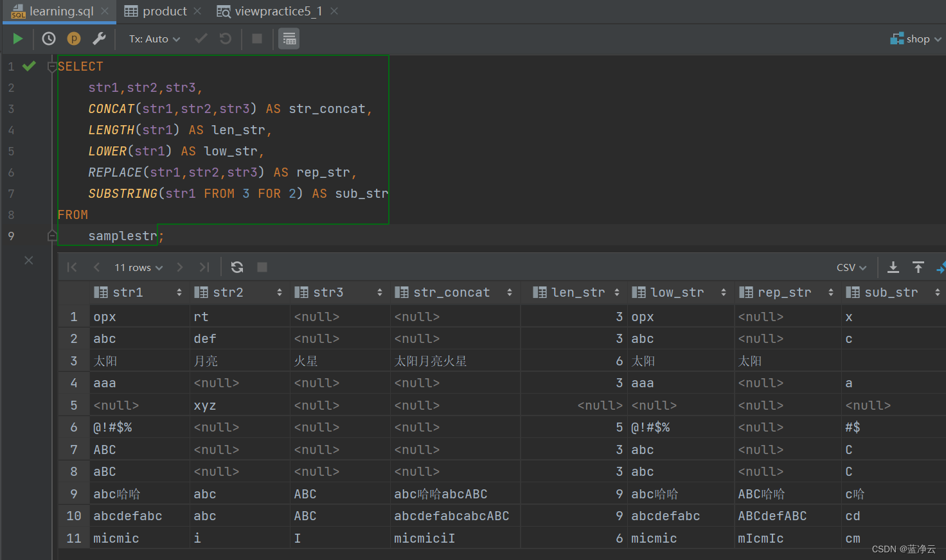Viewport: 946px width, 560px height.
Task: Go to last page of results
Action: click(x=204, y=267)
